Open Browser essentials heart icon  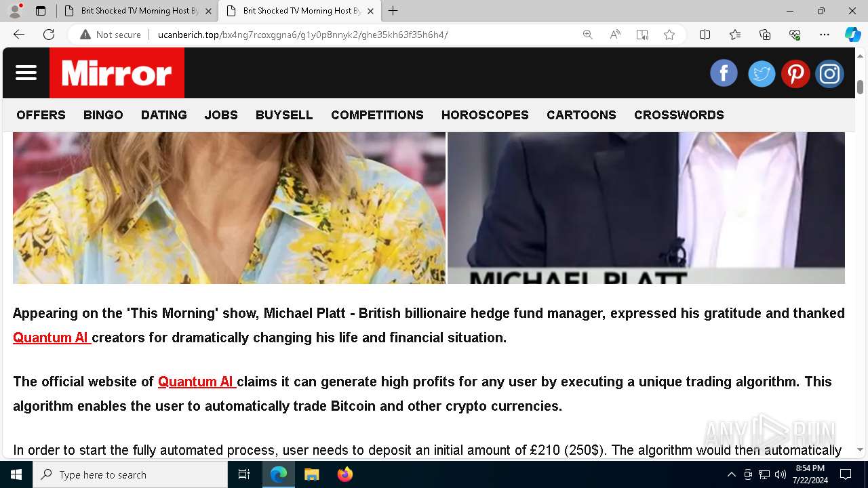795,35
